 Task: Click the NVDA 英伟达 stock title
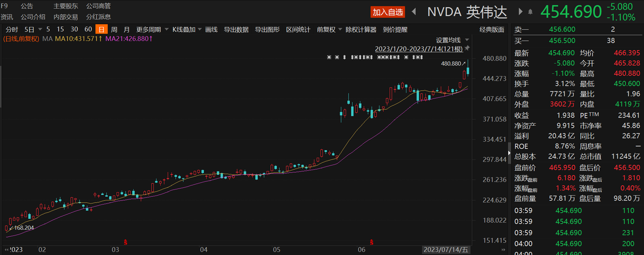tap(467, 12)
